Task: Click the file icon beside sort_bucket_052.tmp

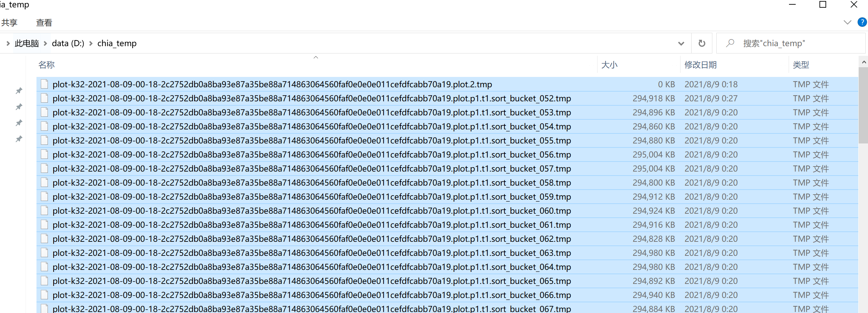Action: click(x=45, y=98)
